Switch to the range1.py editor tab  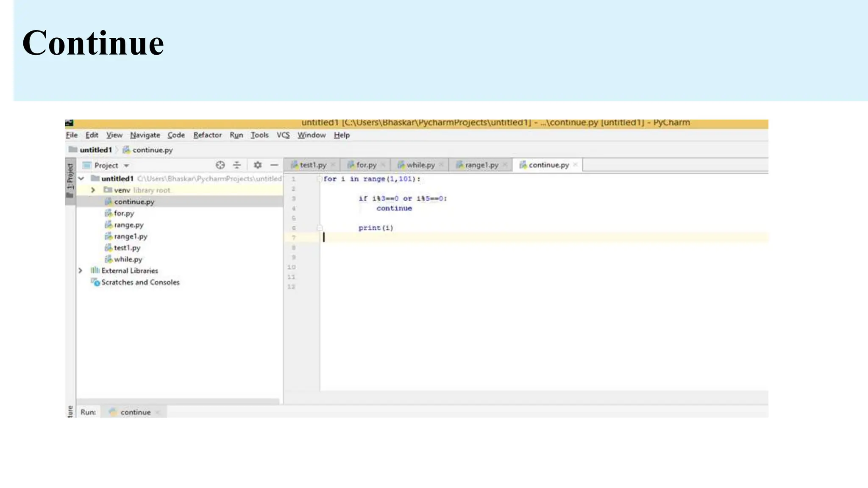[x=481, y=165]
